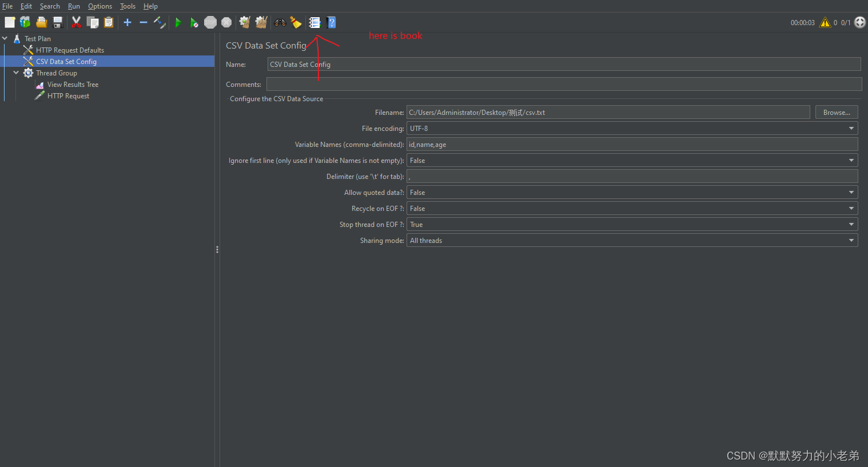Screen dimensions: 868x467
Task: Open the Allow quoted data dropdown
Action: pos(632,193)
